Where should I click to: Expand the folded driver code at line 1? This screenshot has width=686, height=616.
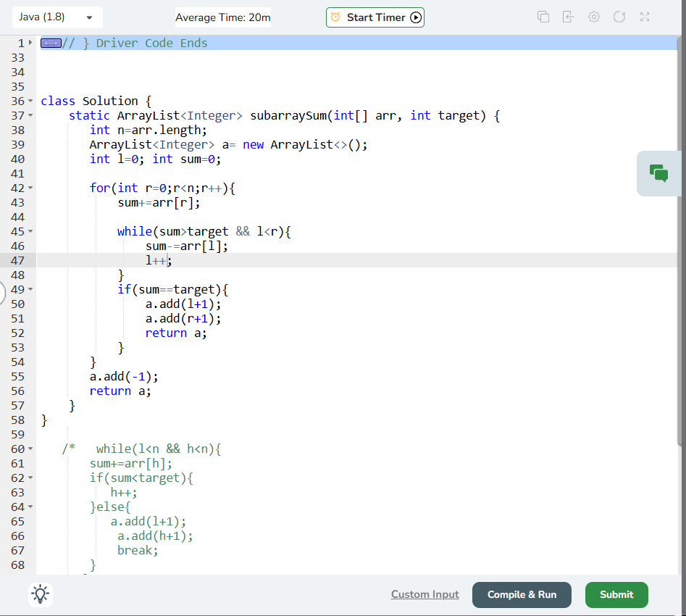[30, 43]
